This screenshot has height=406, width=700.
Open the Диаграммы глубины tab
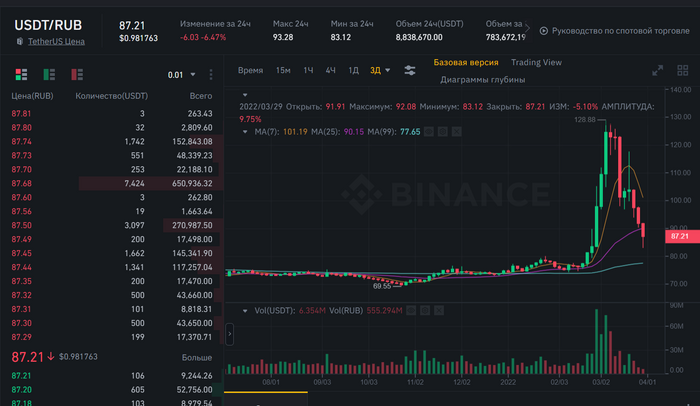click(x=482, y=80)
